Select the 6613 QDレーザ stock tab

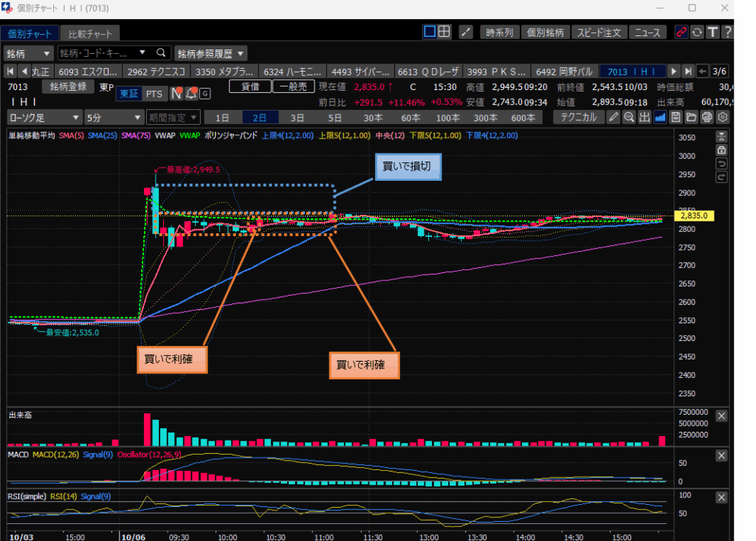pyautogui.click(x=428, y=72)
